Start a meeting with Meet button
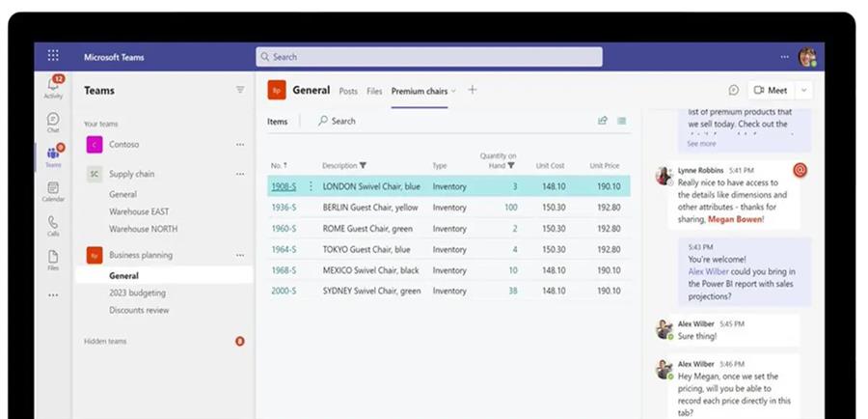The image size is (868, 419). click(770, 91)
